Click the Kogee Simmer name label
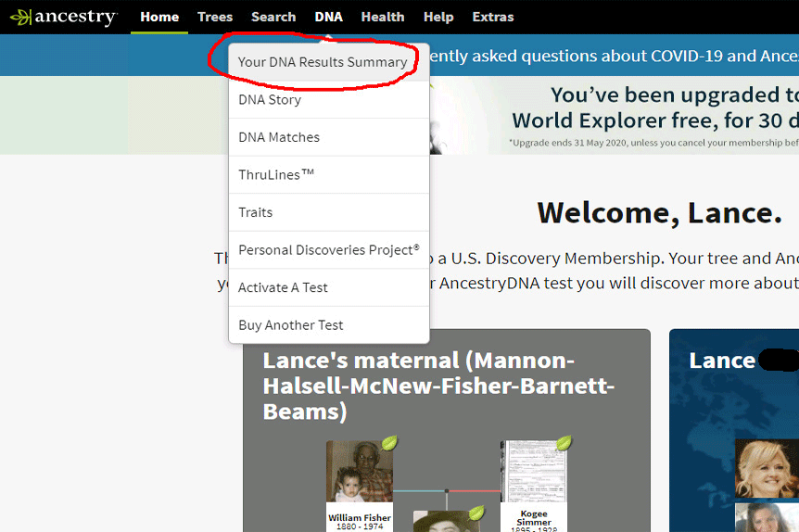The width and height of the screenshot is (799, 532). [534, 520]
